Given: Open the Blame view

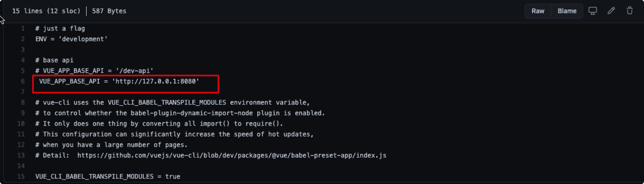Looking at the screenshot, I should coord(567,11).
